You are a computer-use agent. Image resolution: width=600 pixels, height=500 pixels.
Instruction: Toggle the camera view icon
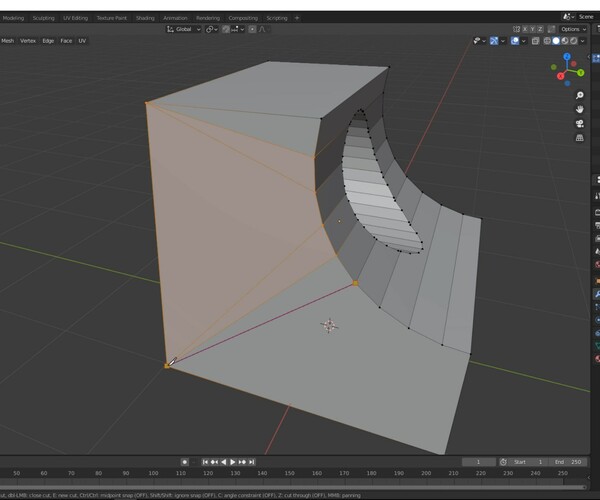pos(580,124)
